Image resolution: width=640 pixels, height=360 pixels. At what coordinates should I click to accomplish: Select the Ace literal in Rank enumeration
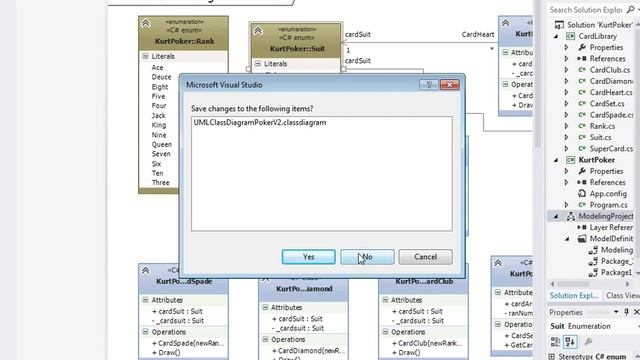pyautogui.click(x=157, y=67)
